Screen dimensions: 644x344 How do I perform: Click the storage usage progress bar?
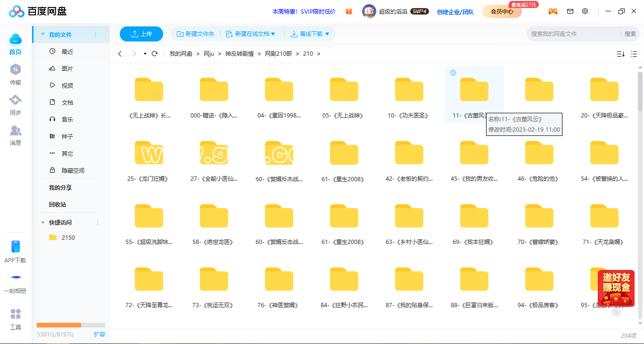[x=71, y=325]
